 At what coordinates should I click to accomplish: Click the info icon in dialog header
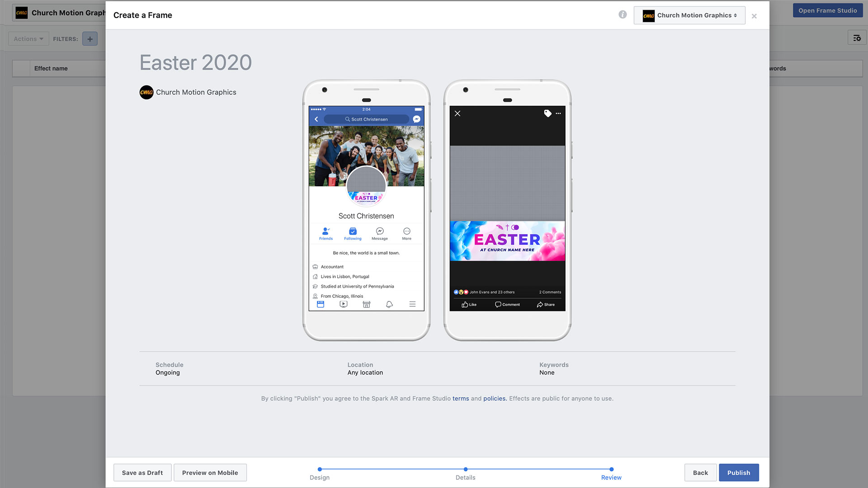tap(623, 15)
